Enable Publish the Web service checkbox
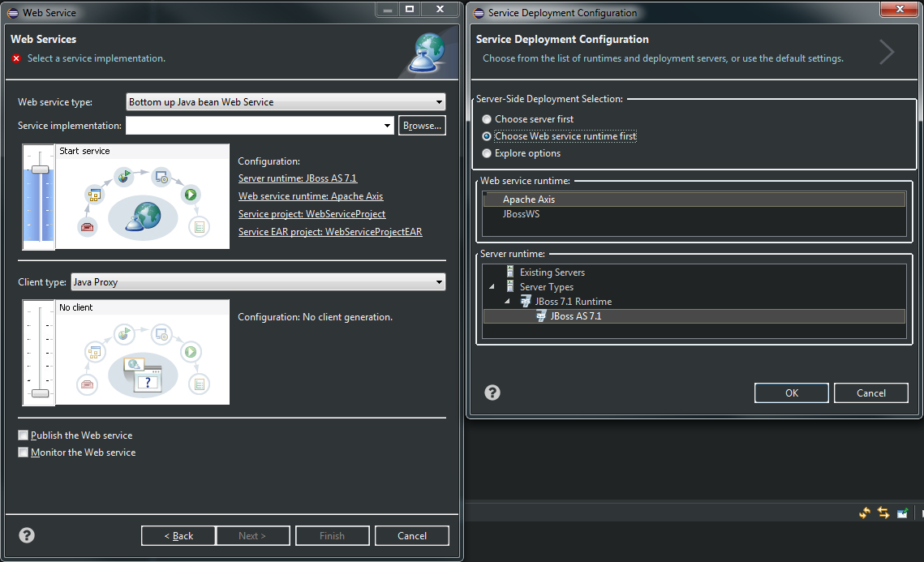Image resolution: width=924 pixels, height=562 pixels. click(23, 435)
